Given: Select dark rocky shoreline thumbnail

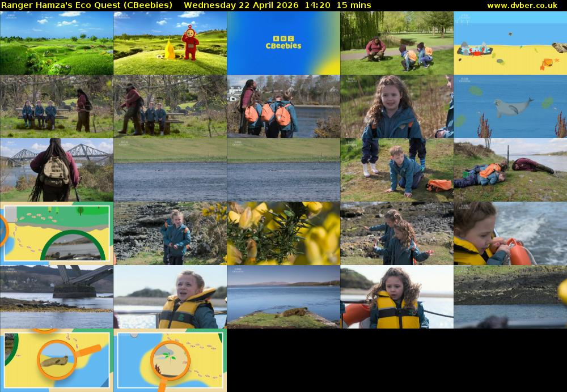Looking at the screenshot, I should point(510,297).
